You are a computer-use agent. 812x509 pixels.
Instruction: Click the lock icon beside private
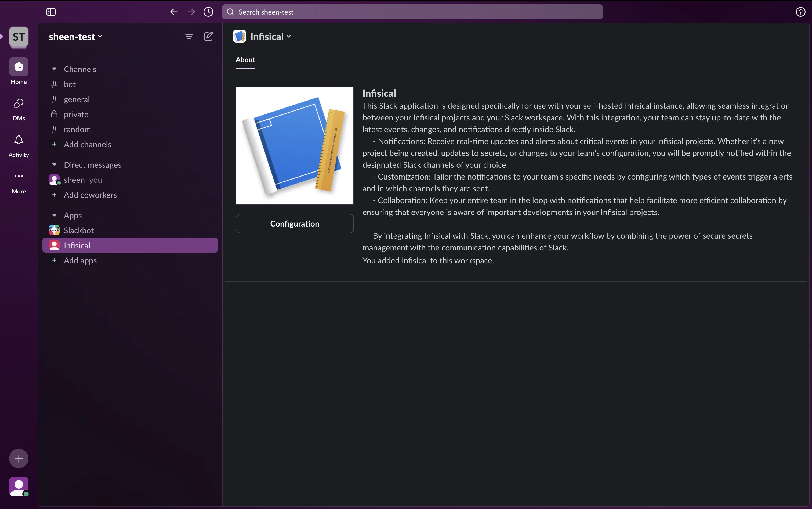pyautogui.click(x=54, y=114)
